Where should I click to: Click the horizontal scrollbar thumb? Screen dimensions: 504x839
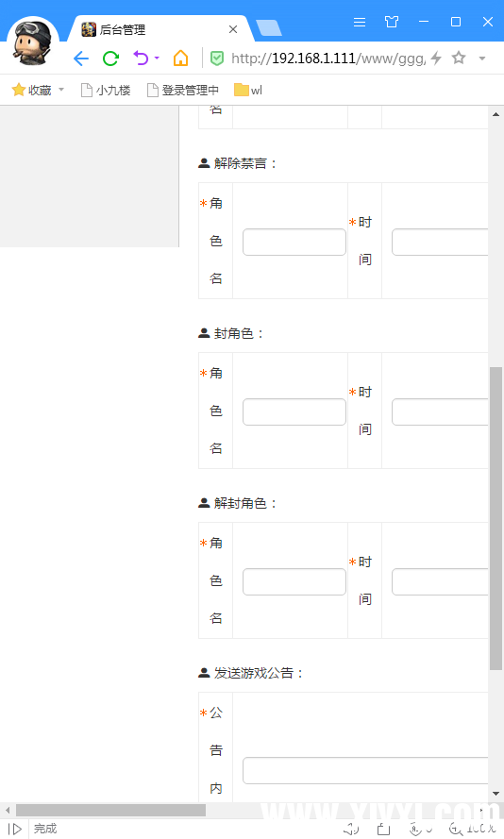coord(110,810)
